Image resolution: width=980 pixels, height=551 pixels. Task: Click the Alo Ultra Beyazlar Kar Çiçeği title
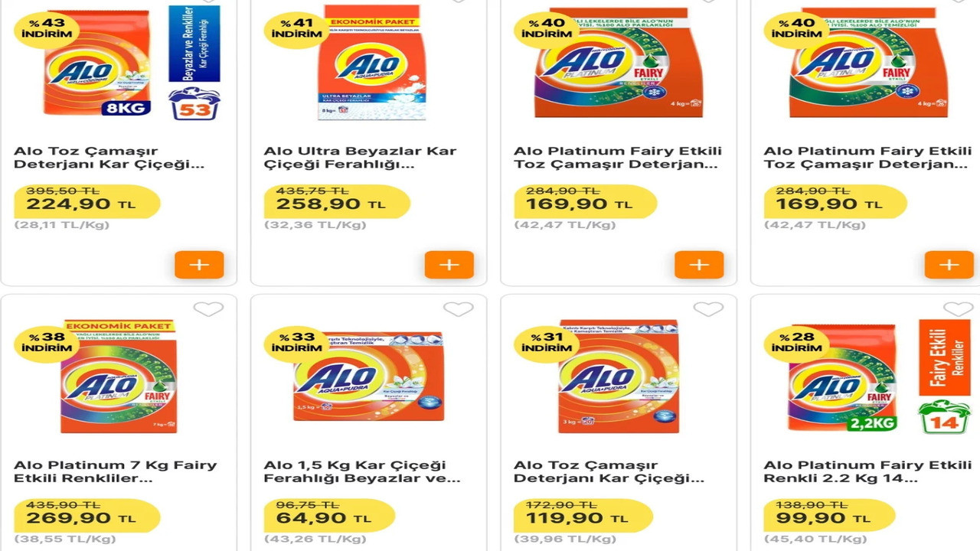360,158
